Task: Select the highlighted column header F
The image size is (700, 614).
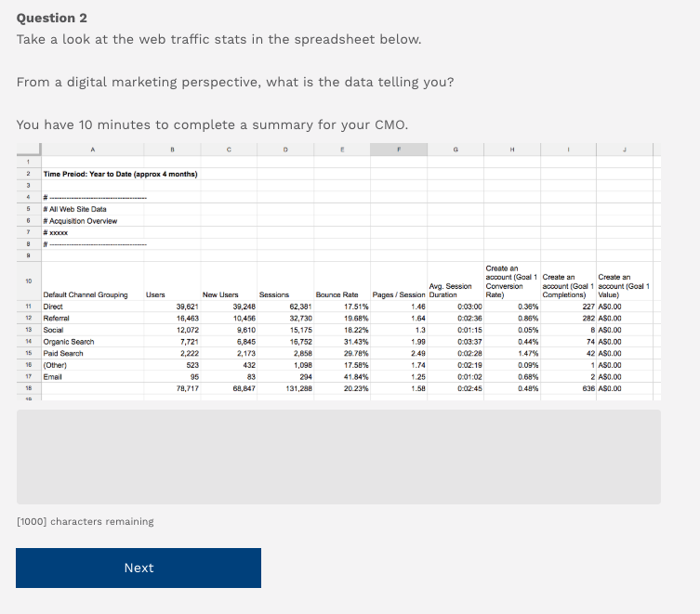Action: 398,150
